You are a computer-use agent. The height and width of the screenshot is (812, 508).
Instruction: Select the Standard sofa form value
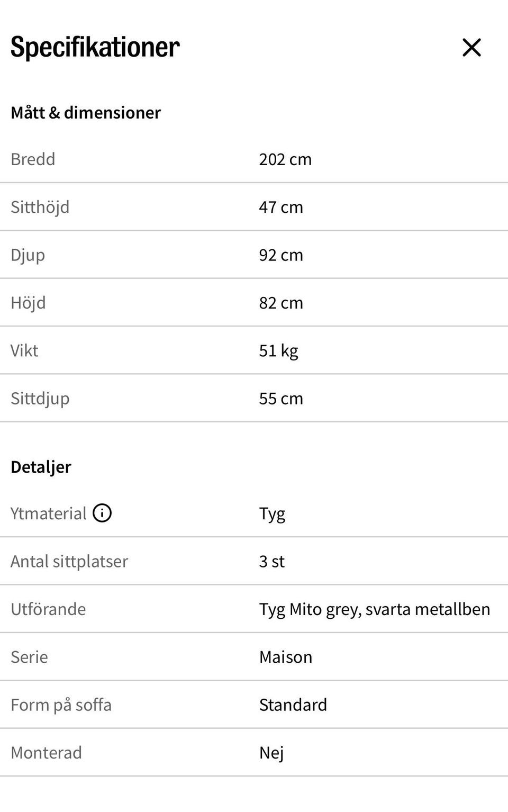(293, 705)
